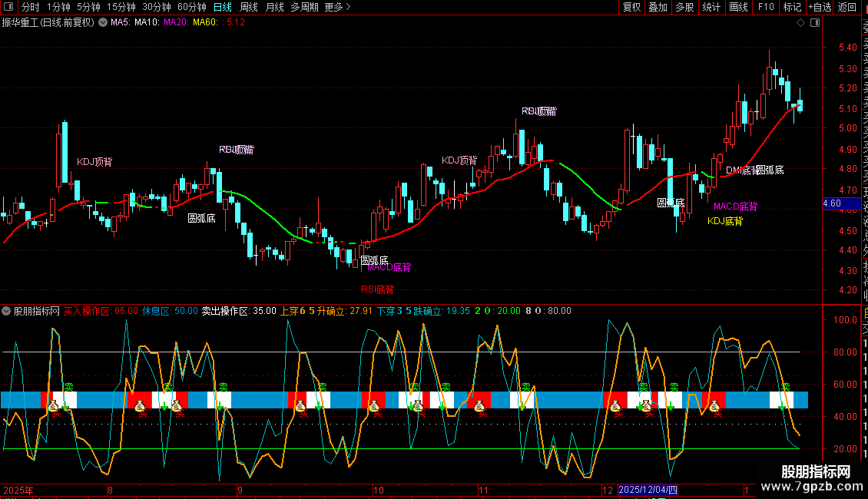This screenshot has height=499, width=868.
Task: Select the 15分钟 period tab
Action: pos(121,7)
